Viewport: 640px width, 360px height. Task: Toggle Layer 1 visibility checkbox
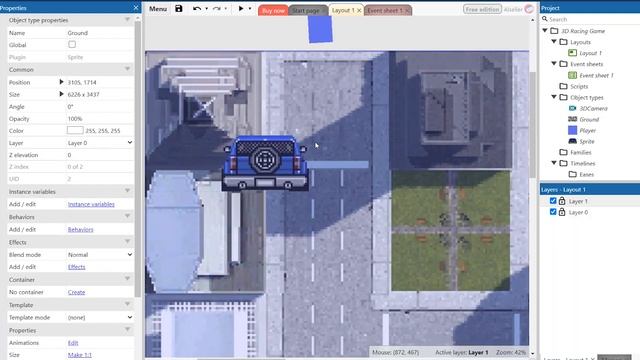[553, 201]
